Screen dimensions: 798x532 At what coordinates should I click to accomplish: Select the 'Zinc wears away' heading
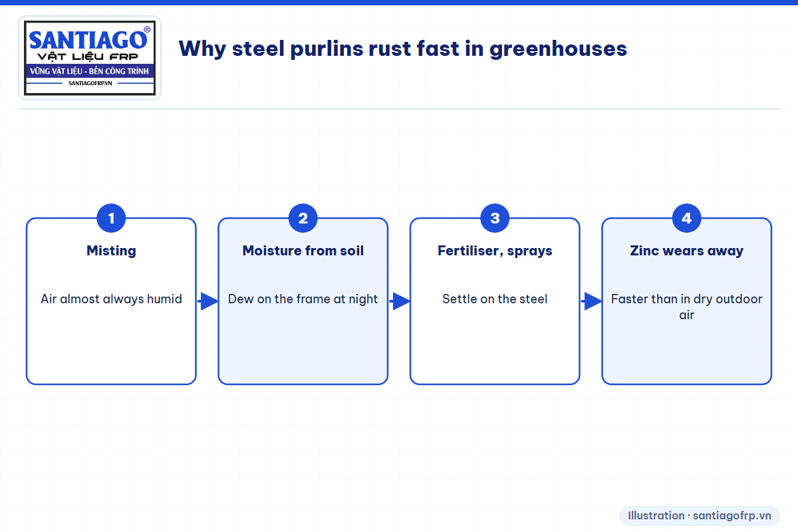[x=687, y=251]
